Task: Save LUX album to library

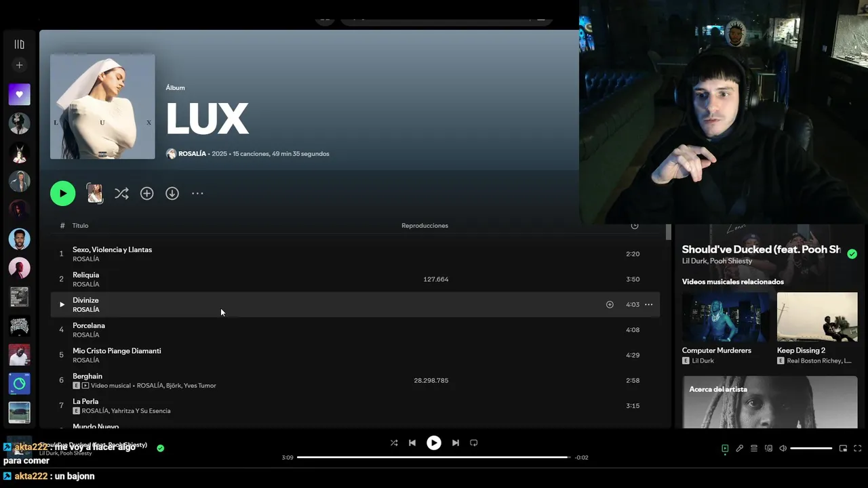Action: pyautogui.click(x=146, y=193)
